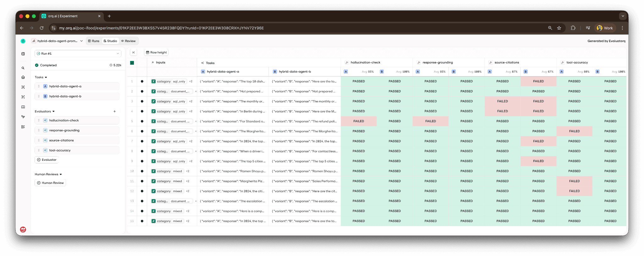Open source-citations evaluator item
This screenshot has height=256, width=644.
click(77, 140)
